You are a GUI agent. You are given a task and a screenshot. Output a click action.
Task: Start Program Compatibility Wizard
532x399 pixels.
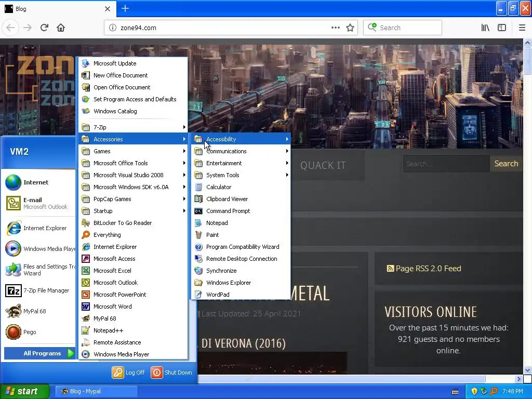241,247
